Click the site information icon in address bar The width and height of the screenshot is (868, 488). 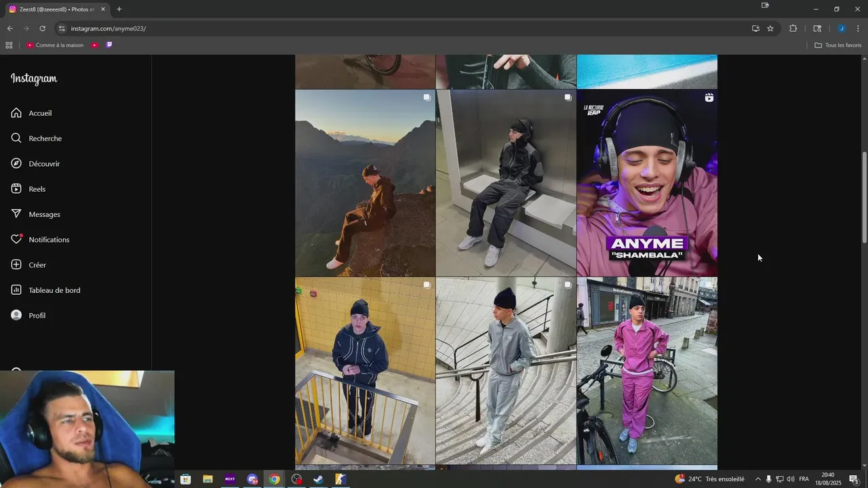tap(62, 28)
